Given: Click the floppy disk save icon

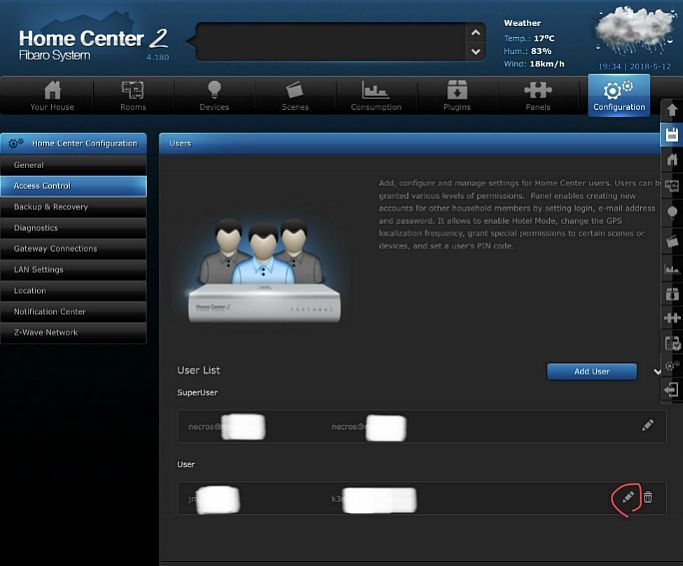Looking at the screenshot, I should click(x=672, y=135).
